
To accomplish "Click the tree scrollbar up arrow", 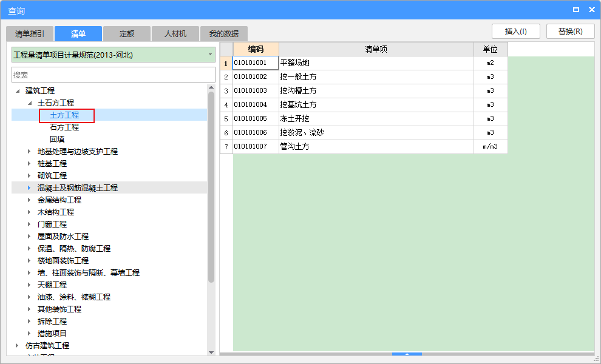I will click(x=211, y=88).
